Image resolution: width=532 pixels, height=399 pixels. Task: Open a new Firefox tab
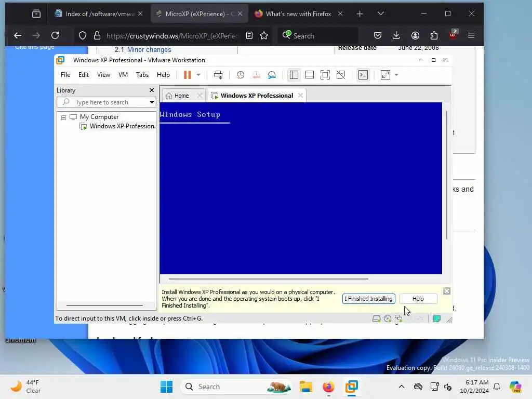pyautogui.click(x=360, y=14)
